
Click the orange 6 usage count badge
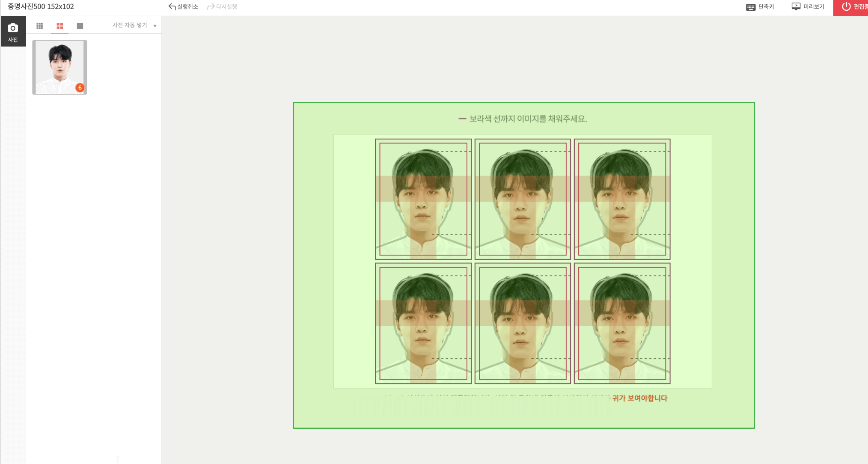[x=80, y=88]
